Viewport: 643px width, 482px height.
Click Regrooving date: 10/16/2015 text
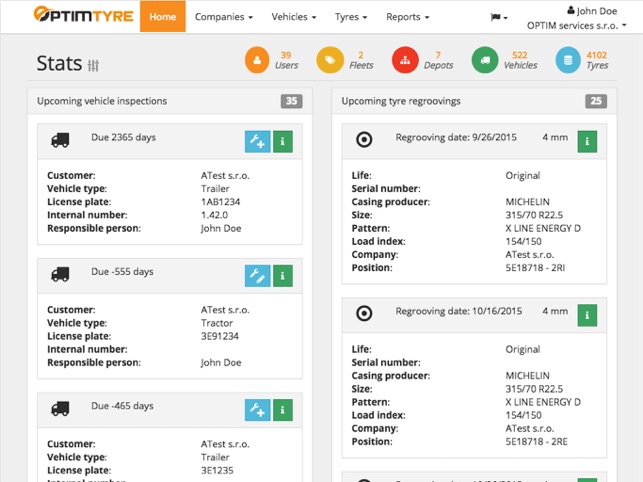(x=458, y=311)
